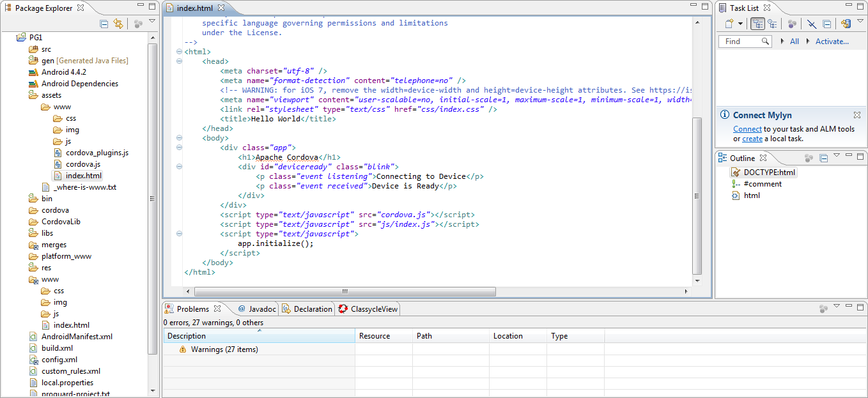868x398 pixels.
Task: Toggle Hide Completed Tasks in Task List
Action: tap(812, 24)
